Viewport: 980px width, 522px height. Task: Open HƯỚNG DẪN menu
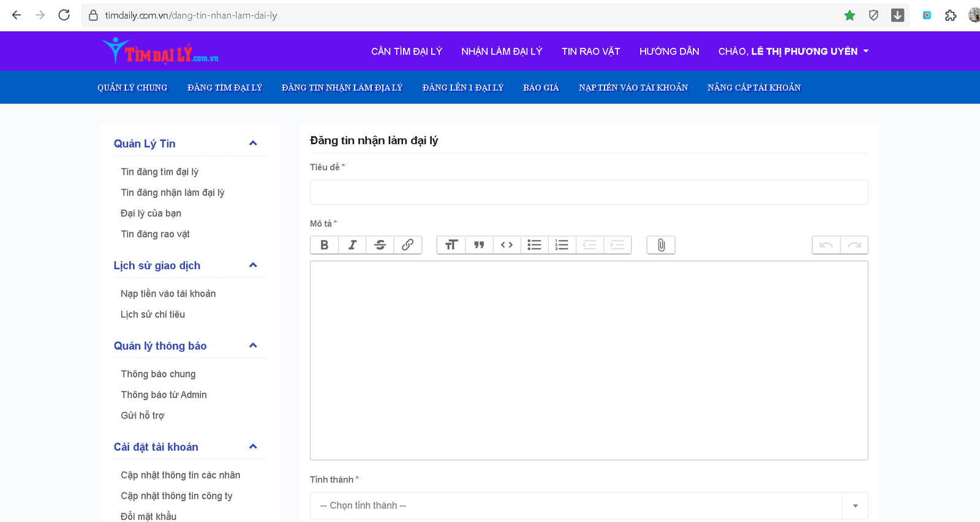[669, 51]
